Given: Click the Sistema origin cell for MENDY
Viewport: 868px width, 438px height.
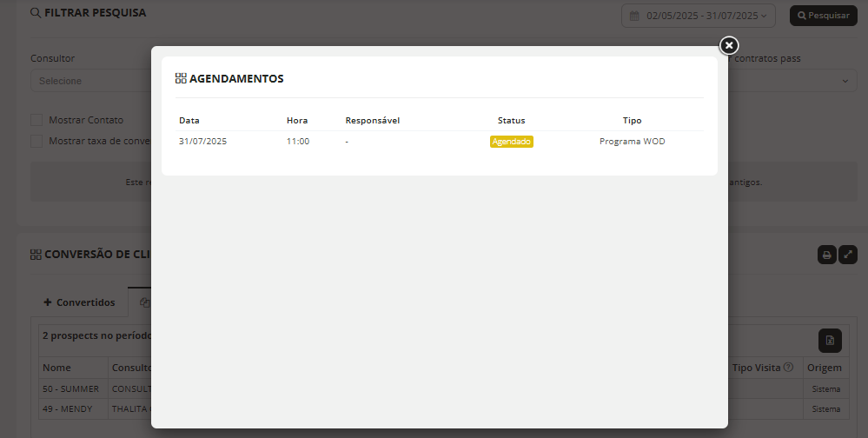Looking at the screenshot, I should pos(826,409).
